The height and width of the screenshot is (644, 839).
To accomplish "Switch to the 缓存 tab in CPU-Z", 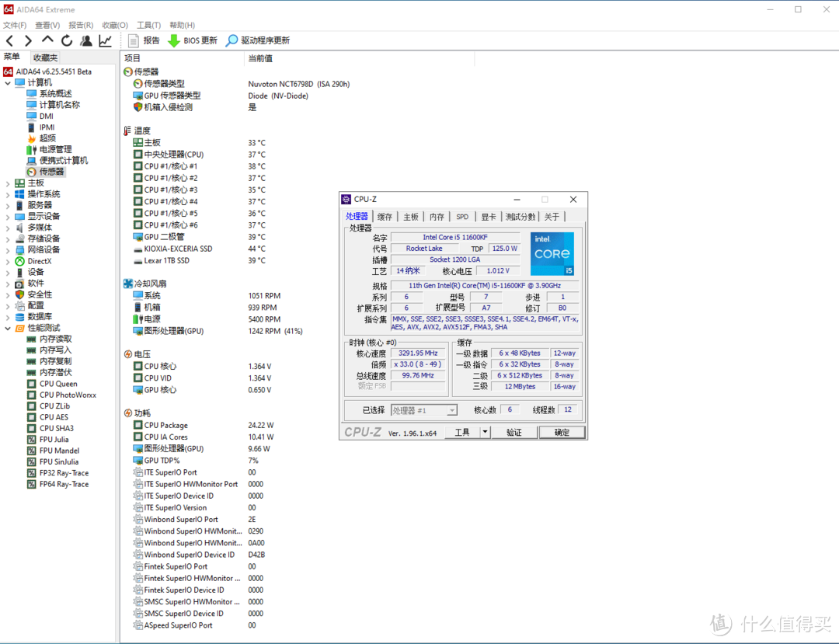I will pyautogui.click(x=385, y=217).
